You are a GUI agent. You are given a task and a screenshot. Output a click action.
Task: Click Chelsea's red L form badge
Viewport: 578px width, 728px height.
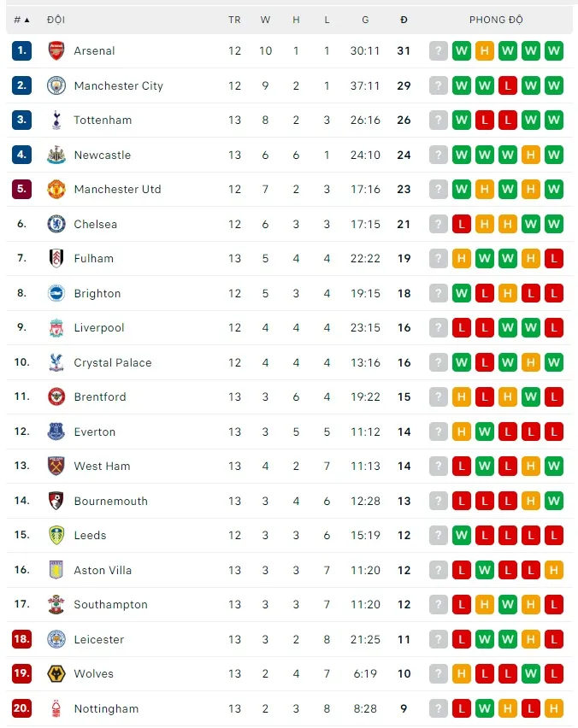pos(461,224)
